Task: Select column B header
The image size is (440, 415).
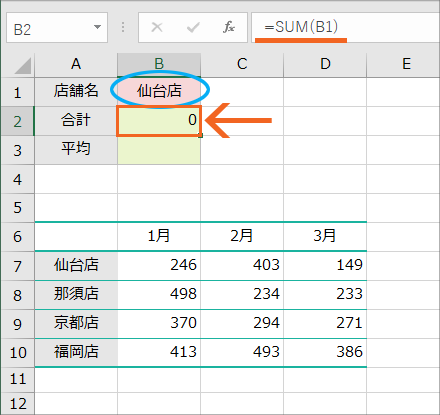Action: [x=159, y=64]
